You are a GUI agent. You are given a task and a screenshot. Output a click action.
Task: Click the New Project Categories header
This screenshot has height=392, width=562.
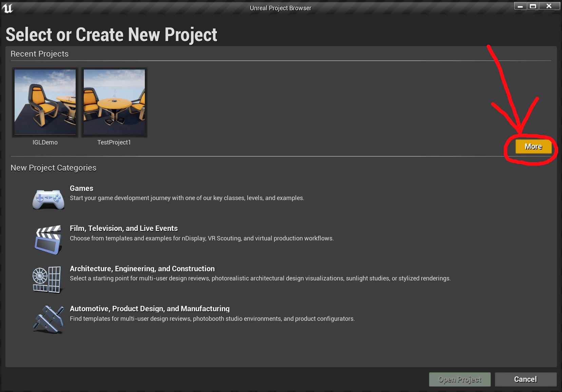53,168
